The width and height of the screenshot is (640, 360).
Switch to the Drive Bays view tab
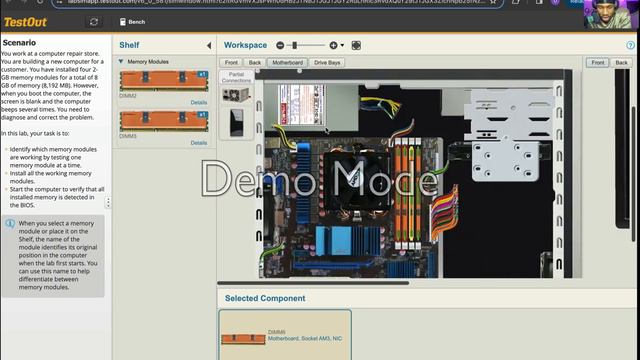pos(327,62)
